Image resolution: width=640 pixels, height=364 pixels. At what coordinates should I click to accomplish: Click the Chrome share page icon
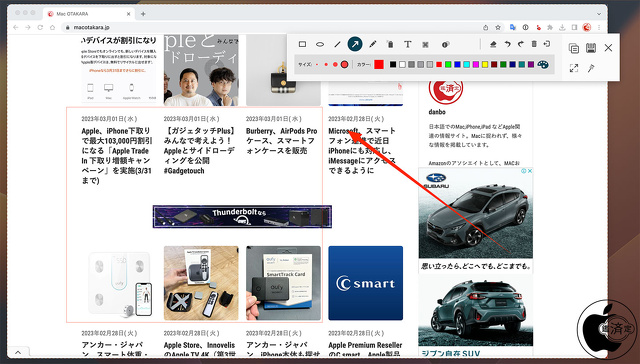pyautogui.click(x=485, y=27)
